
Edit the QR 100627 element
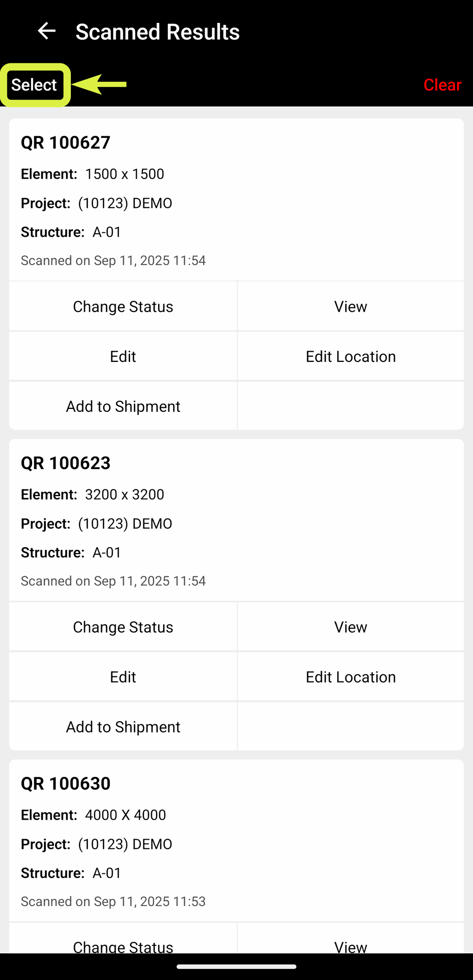[123, 356]
